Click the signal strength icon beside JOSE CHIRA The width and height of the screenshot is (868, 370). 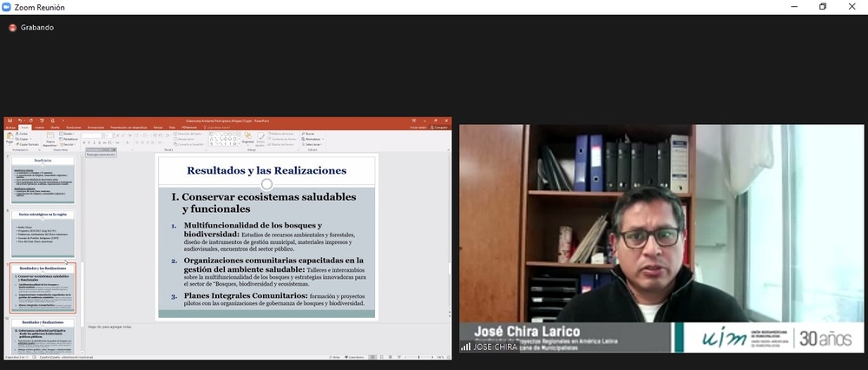(x=466, y=347)
